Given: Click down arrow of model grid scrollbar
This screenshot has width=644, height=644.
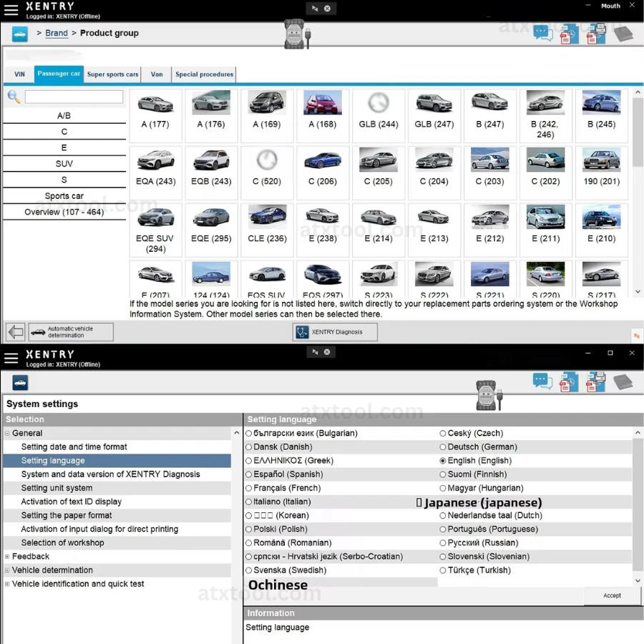Looking at the screenshot, I should point(638,292).
